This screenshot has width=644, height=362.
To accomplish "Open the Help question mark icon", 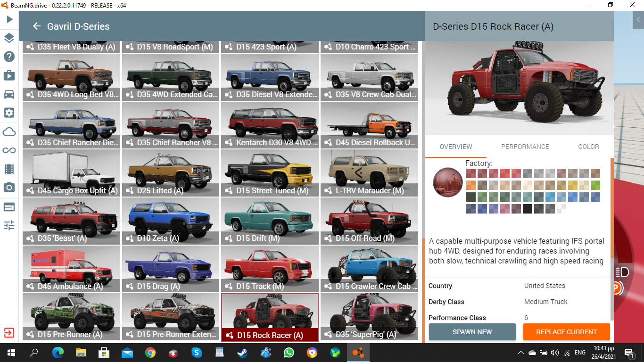I will [9, 57].
